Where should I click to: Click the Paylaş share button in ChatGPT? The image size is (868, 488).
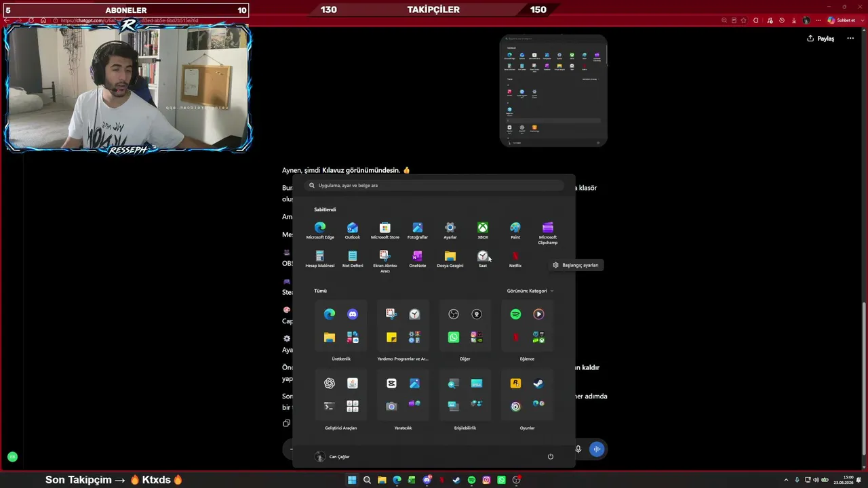coord(821,39)
